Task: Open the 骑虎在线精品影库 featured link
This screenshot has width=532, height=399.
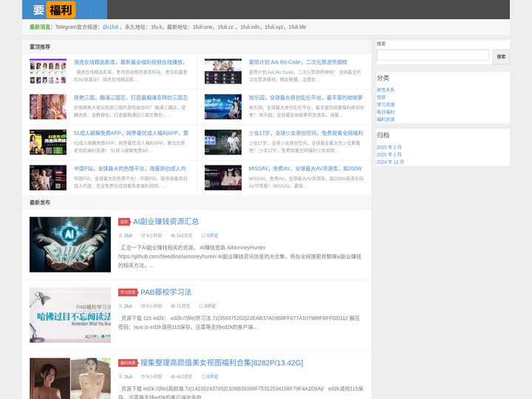Action: 129,62
